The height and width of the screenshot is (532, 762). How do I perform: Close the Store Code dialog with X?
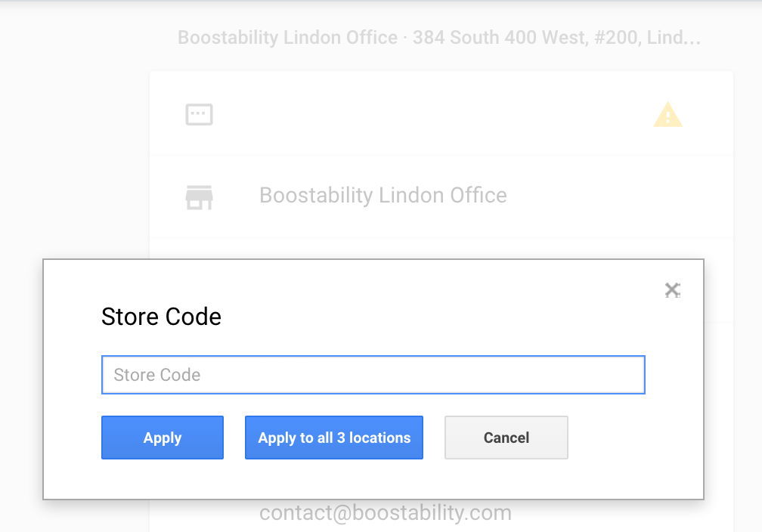tap(671, 289)
